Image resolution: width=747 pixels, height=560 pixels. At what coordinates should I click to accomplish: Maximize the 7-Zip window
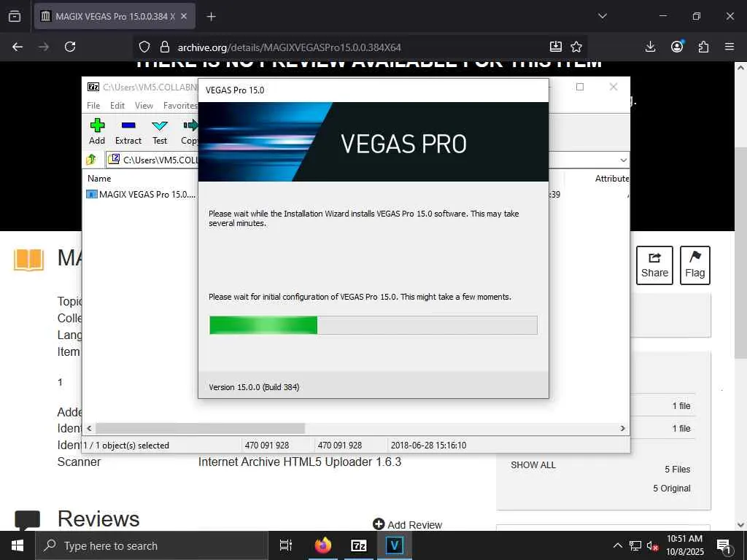[x=580, y=87]
